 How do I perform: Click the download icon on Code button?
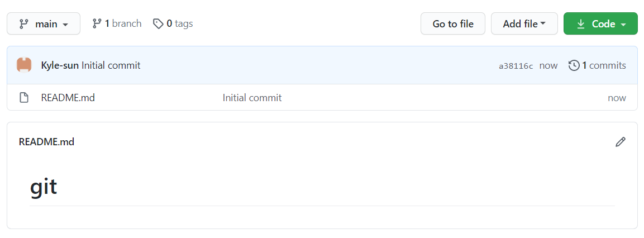[x=581, y=24]
